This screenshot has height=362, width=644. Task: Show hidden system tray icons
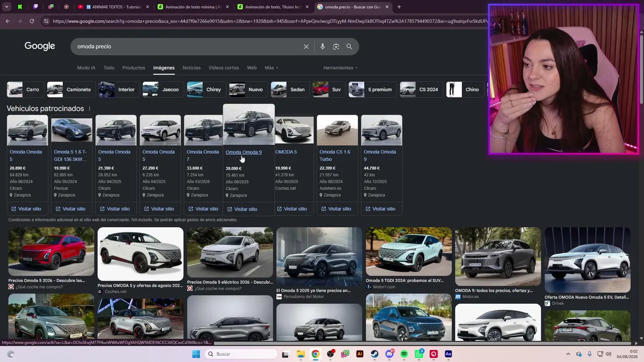(x=568, y=354)
